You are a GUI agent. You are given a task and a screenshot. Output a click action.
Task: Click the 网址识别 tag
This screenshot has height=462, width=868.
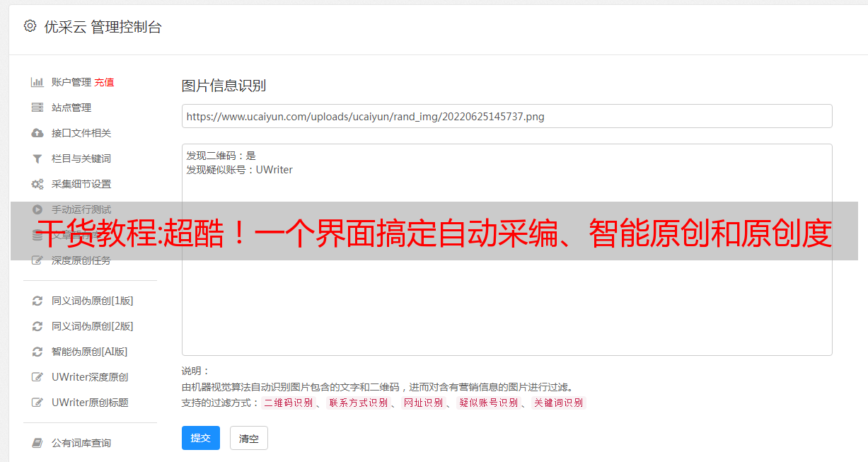point(423,403)
